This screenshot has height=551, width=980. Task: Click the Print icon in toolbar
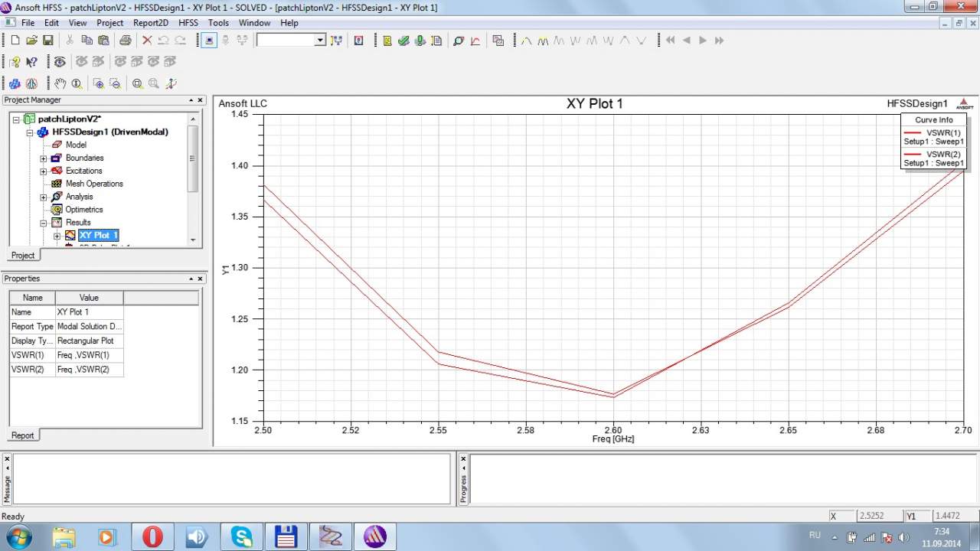coord(125,41)
